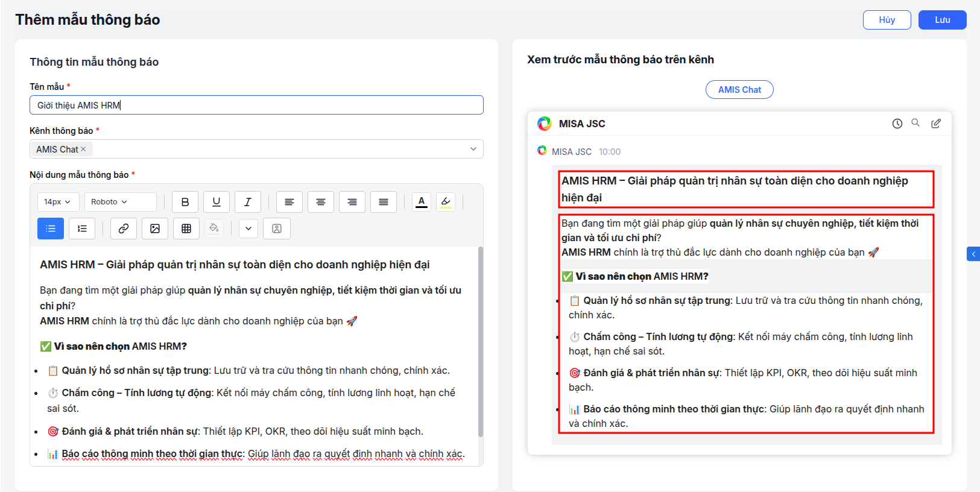980x492 pixels.
Task: Align text to the right
Action: (x=352, y=202)
